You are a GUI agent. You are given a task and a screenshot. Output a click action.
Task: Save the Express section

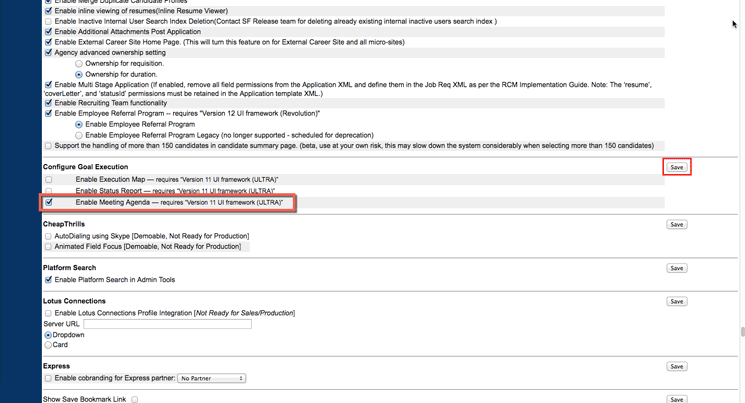click(x=677, y=367)
